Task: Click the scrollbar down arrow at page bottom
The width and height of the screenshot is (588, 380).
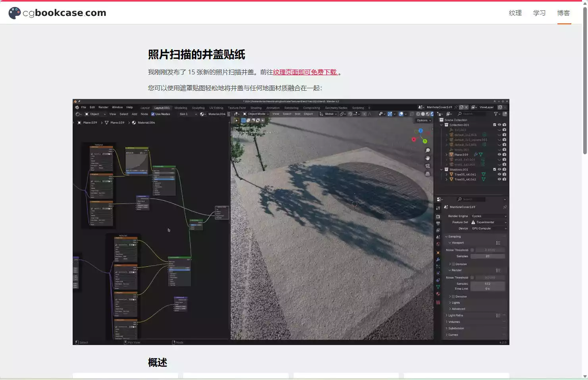Action: click(x=585, y=376)
